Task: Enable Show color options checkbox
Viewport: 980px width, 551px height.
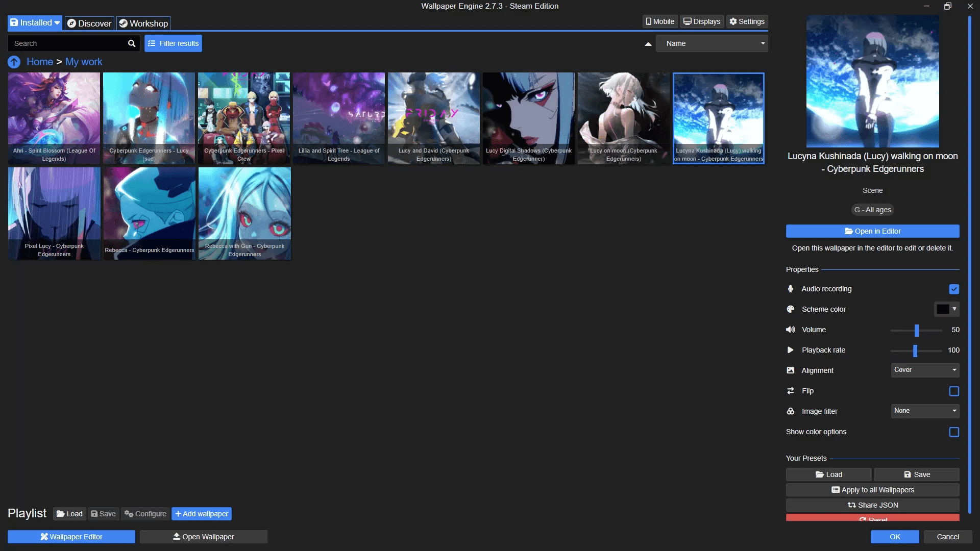Action: click(953, 432)
